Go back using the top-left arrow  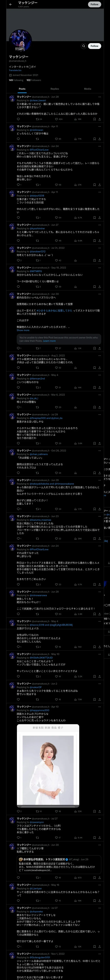tap(11, 4)
